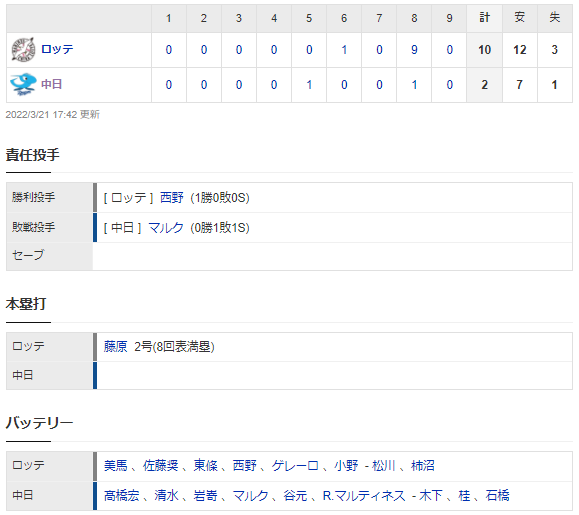Click Chunichi pitcher R.マルティネス in battery

point(364,495)
